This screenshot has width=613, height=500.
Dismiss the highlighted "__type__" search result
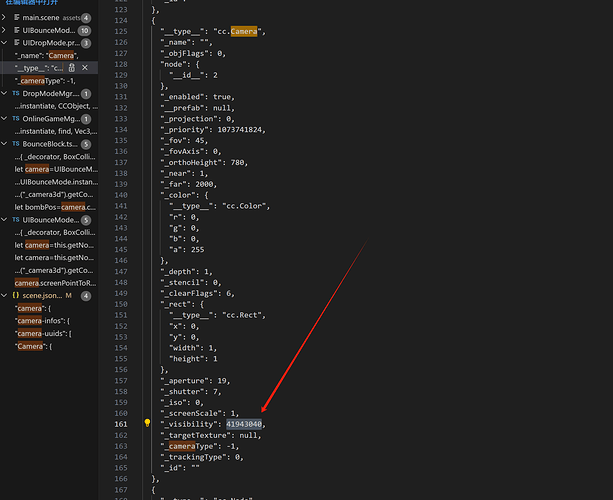point(85,67)
